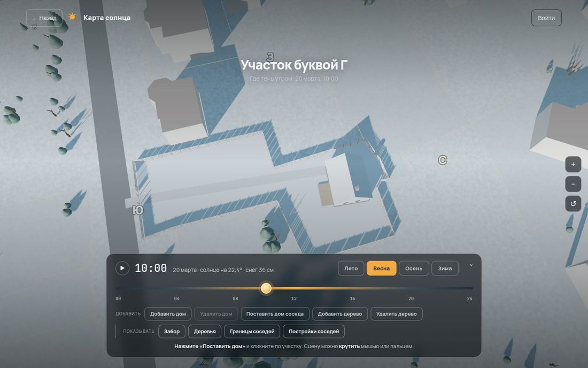Image resolution: width=588 pixels, height=368 pixels.
Task: Play the sun animation
Action: point(122,268)
